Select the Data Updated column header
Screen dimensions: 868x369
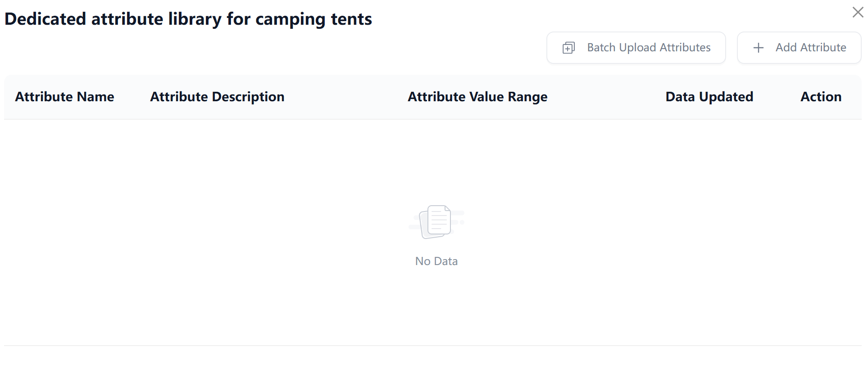coord(709,97)
